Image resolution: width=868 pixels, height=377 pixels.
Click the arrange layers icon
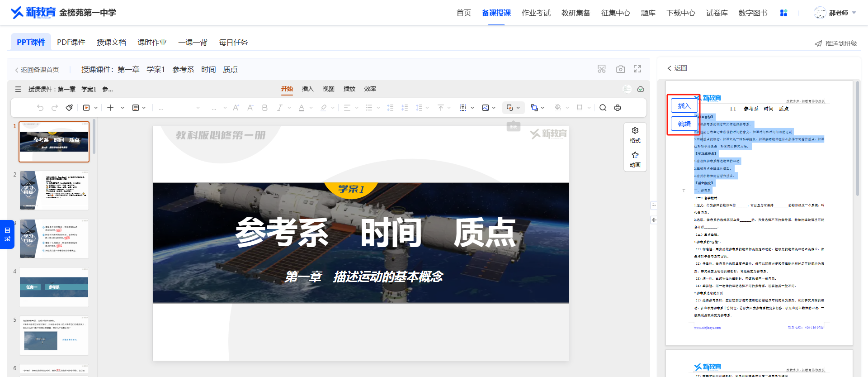534,108
